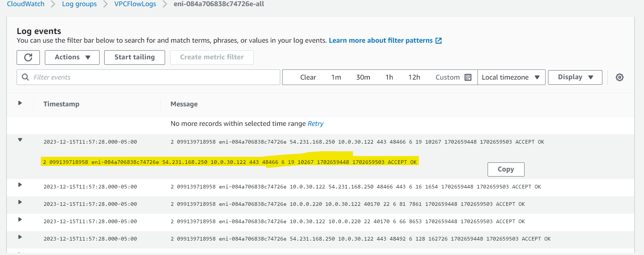Image resolution: width=644 pixels, height=255 pixels.
Task: Expand the row with port 48492
Action: [x=20, y=237]
